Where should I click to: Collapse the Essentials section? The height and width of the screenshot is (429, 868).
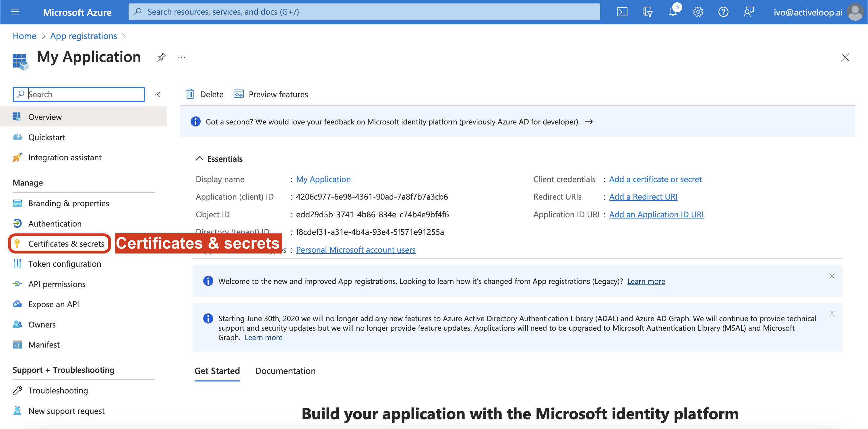[199, 159]
